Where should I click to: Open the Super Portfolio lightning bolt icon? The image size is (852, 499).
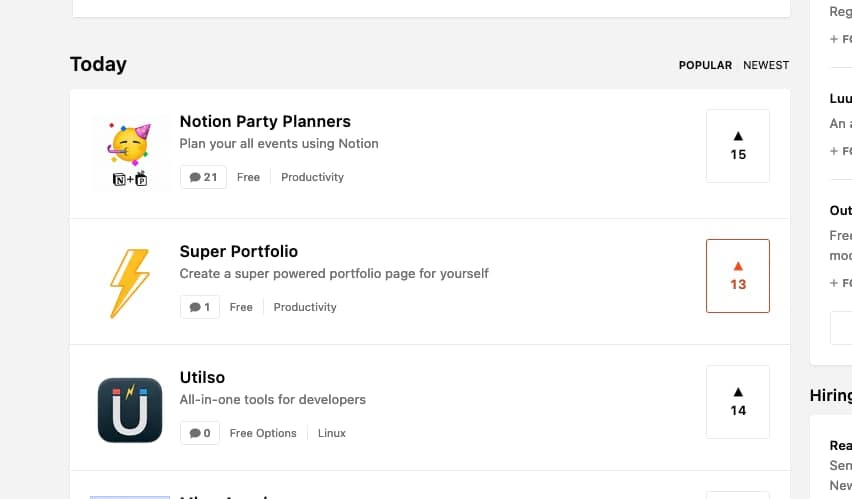point(130,283)
